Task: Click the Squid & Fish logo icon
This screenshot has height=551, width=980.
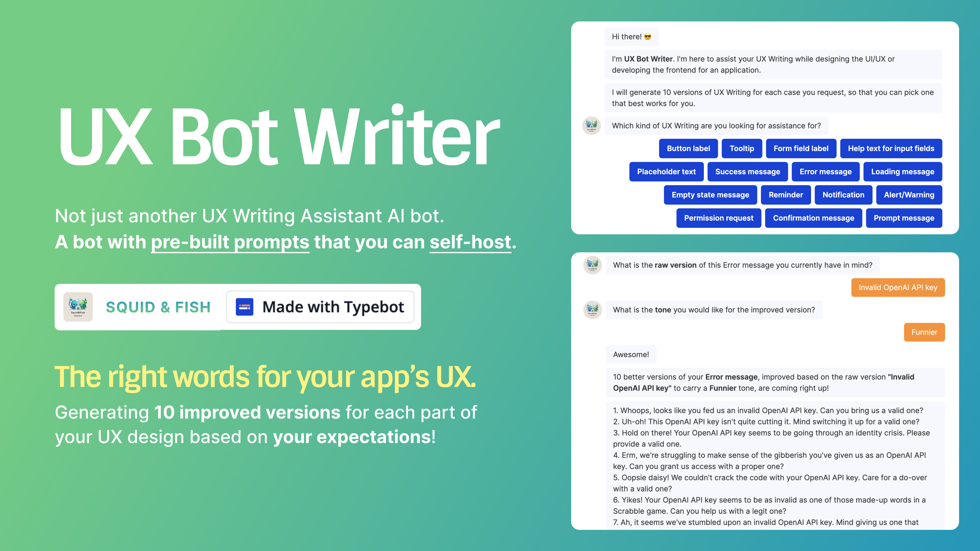Action: coord(79,307)
